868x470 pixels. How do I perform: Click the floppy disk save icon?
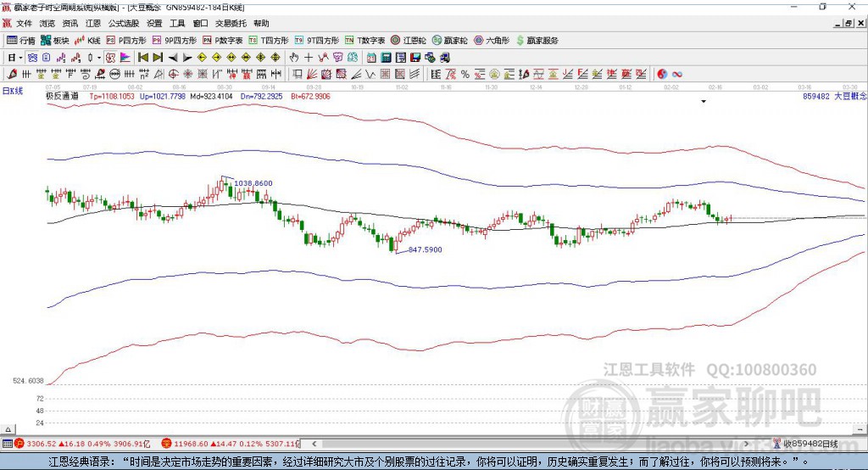415,58
